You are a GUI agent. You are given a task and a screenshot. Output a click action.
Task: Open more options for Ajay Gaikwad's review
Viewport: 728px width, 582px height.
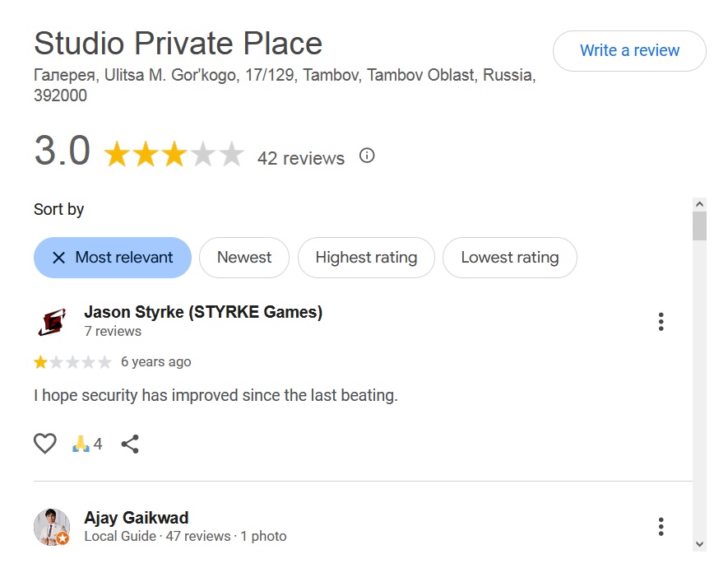click(x=661, y=527)
